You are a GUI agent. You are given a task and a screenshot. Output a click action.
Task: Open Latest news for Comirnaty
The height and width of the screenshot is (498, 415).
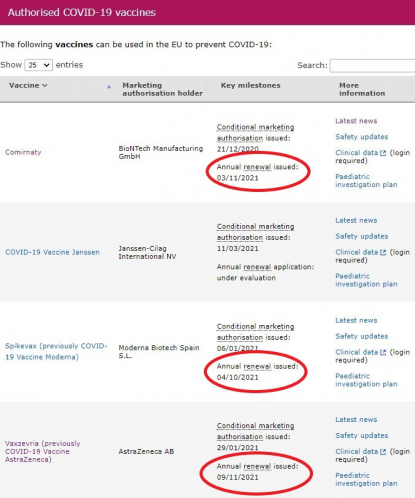pos(356,121)
